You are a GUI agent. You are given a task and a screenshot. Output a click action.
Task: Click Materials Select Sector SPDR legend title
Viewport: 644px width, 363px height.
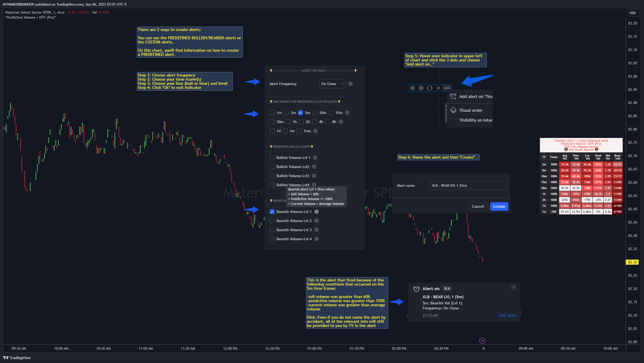tap(28, 12)
